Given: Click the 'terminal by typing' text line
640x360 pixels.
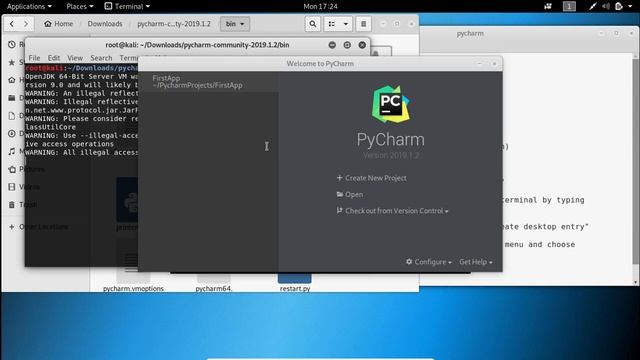Looking at the screenshot, I should pos(544,200).
